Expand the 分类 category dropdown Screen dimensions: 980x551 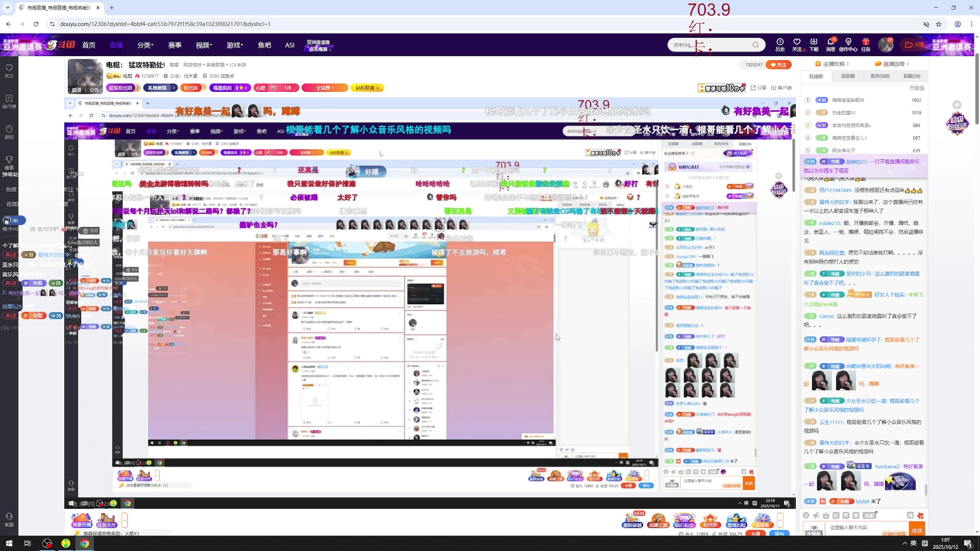(x=145, y=45)
